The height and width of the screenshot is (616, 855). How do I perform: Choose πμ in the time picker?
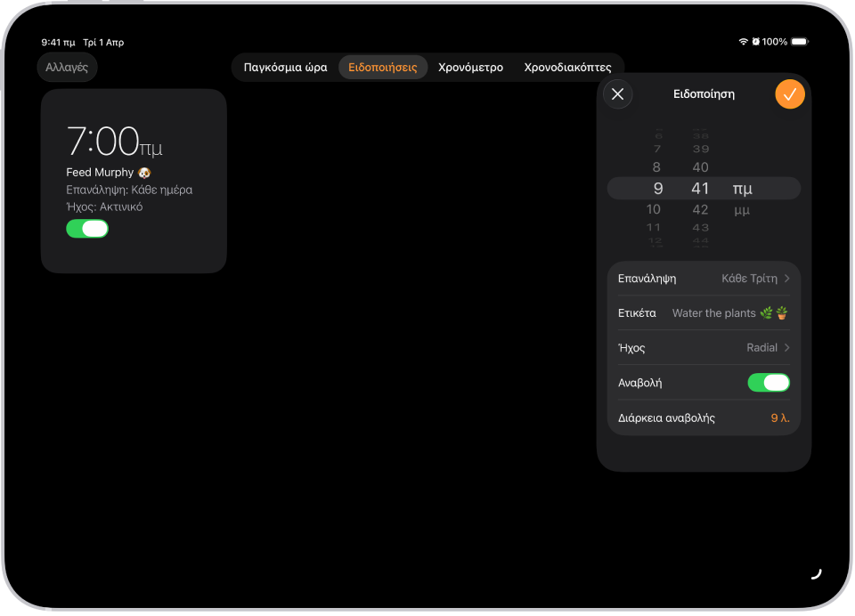[x=742, y=189]
